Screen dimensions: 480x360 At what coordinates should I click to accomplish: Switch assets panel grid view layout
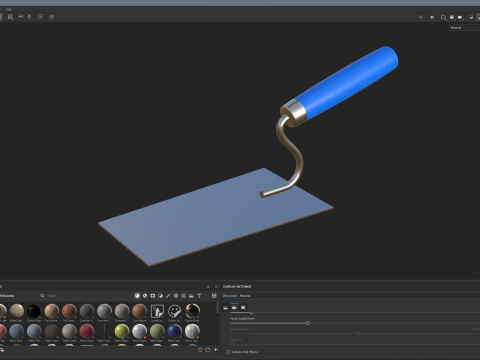(214, 296)
